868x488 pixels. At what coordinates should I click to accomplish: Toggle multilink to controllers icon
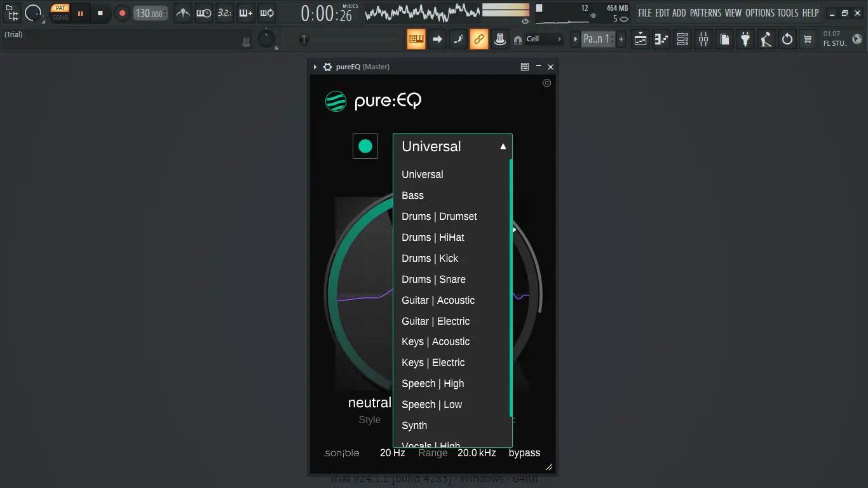[x=479, y=39]
